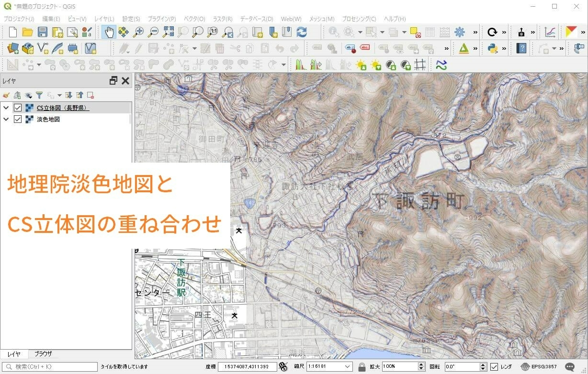The image size is (588, 374).
Task: Expand the 淡色地図 layer tree
Action: [x=6, y=119]
